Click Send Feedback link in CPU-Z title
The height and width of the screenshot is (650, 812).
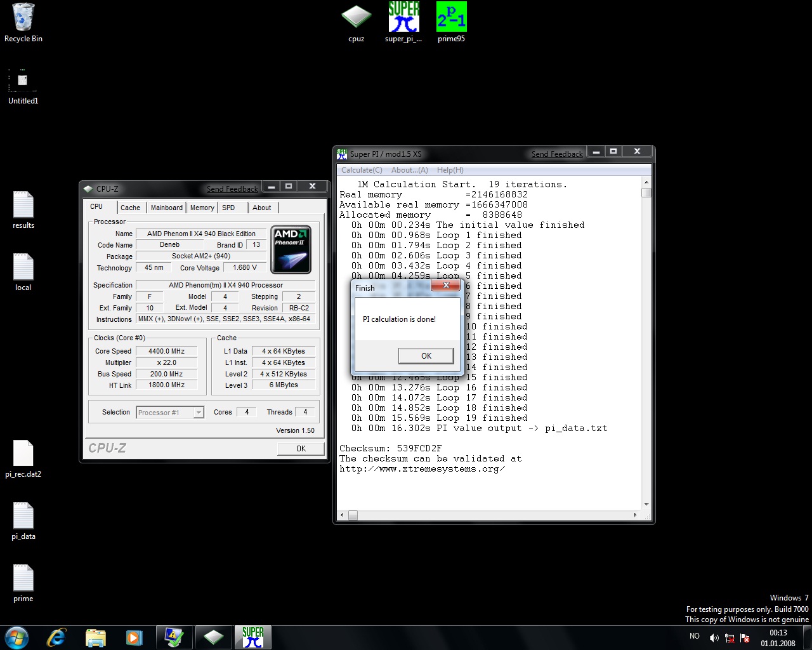(x=232, y=189)
